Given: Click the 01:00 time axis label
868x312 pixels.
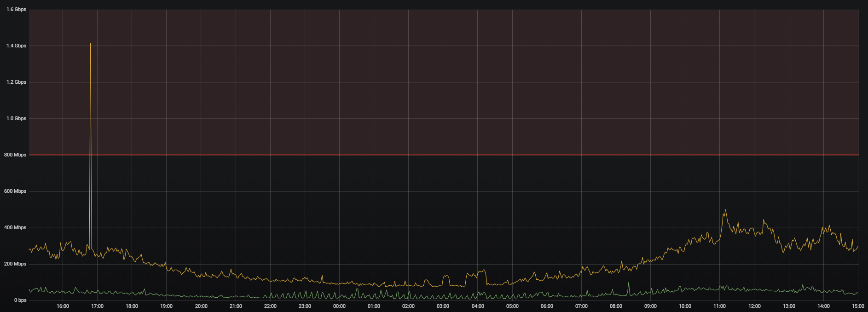Looking at the screenshot, I should tap(374, 306).
